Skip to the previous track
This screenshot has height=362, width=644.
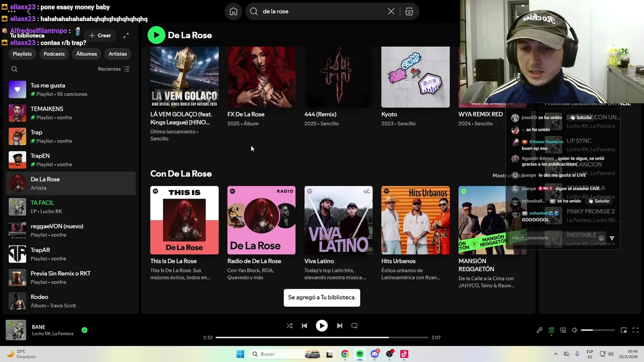coord(304,326)
